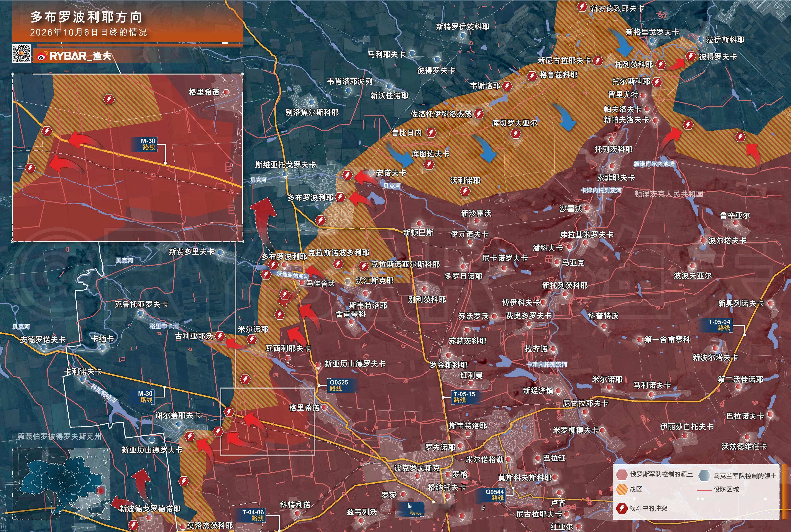Click the blue settlement marker beside 马利耶夫卡
The image size is (791, 532).
click(412, 53)
